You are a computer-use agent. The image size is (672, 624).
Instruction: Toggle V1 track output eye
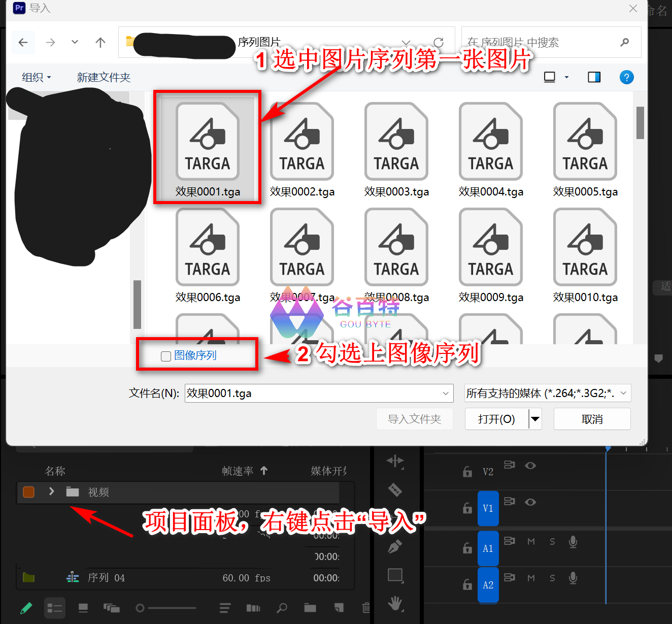[x=530, y=502]
